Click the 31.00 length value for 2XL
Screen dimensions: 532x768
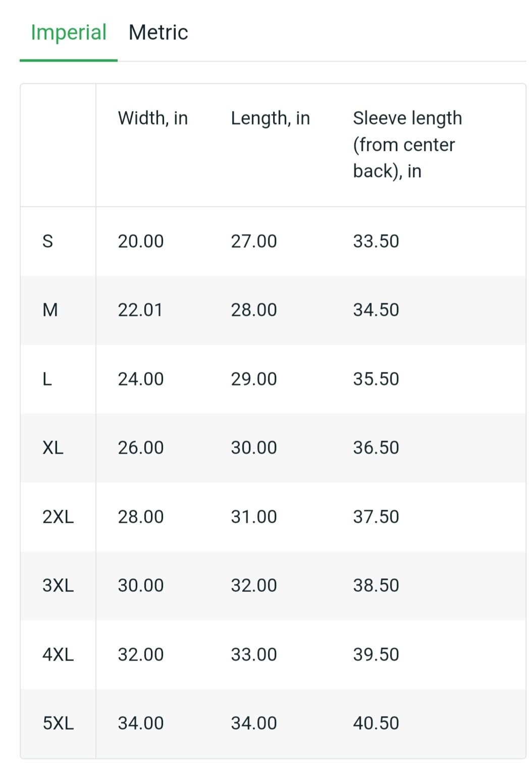254,517
